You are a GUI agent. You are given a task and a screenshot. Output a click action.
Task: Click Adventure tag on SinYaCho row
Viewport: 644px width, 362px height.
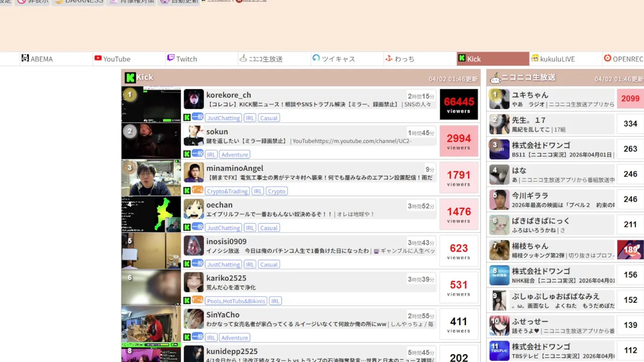pyautogui.click(x=234, y=338)
